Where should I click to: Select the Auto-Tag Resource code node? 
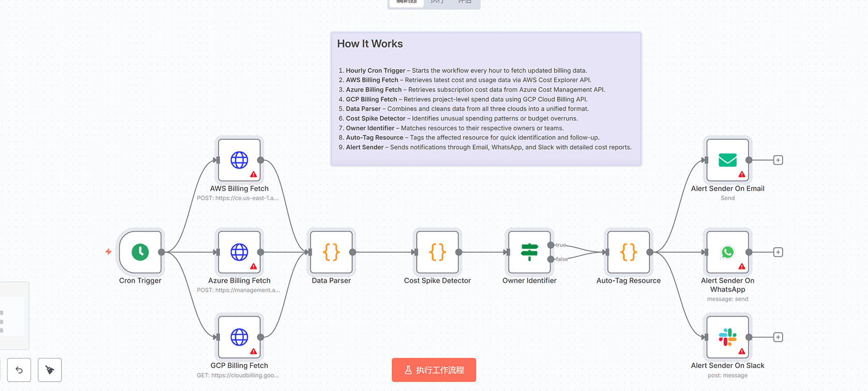coord(628,252)
